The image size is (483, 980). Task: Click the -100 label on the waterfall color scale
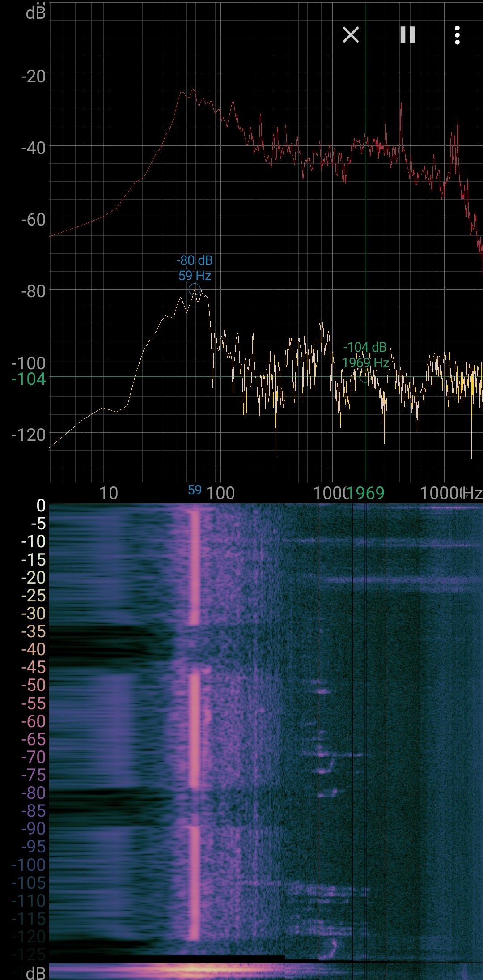[29, 865]
